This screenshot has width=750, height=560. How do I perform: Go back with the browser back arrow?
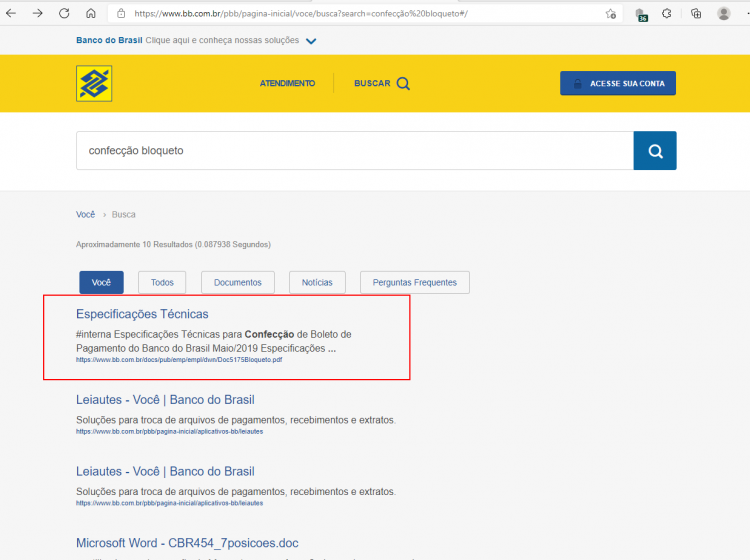pyautogui.click(x=11, y=13)
